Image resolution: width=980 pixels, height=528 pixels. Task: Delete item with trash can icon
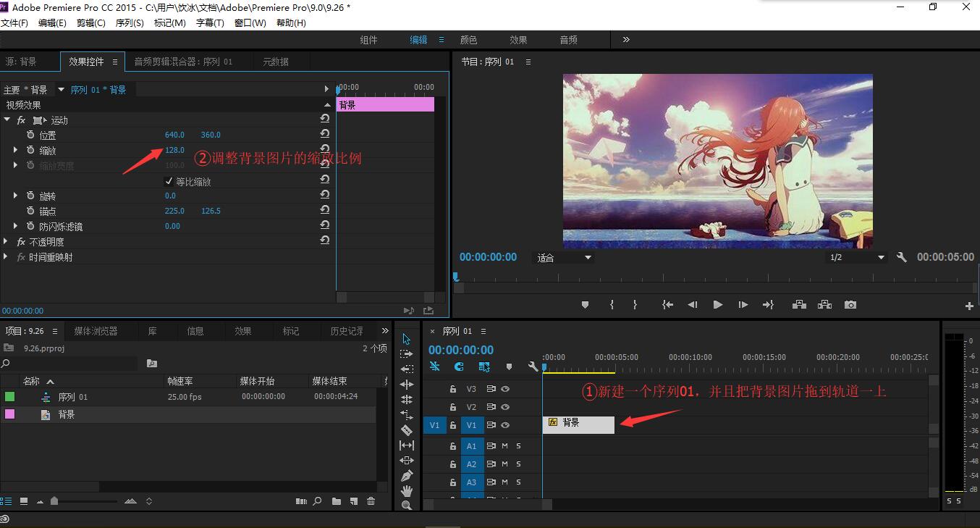371,501
